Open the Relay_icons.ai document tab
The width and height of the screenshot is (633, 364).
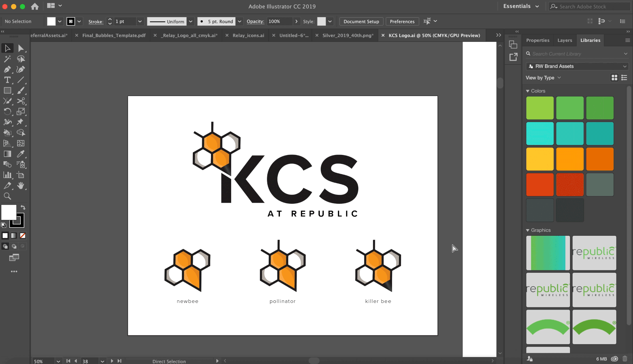pos(248,35)
